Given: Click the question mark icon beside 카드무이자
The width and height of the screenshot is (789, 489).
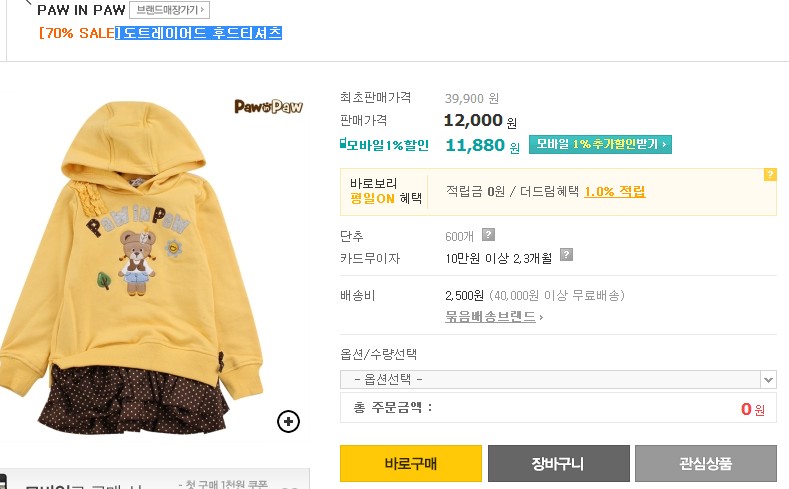Looking at the screenshot, I should 566,255.
